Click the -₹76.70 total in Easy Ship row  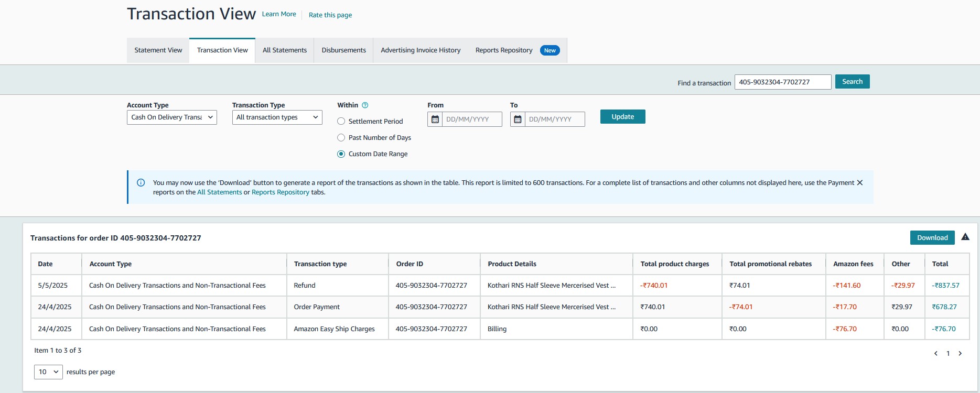pyautogui.click(x=944, y=329)
